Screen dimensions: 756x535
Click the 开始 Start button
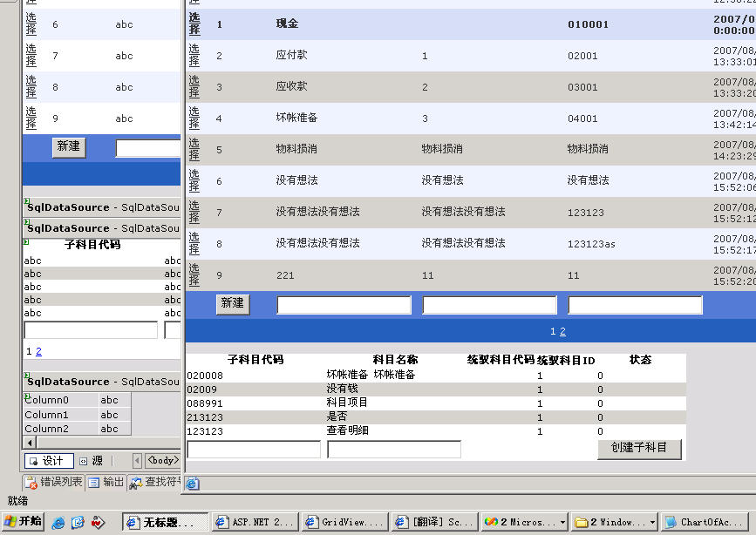pos(23,522)
